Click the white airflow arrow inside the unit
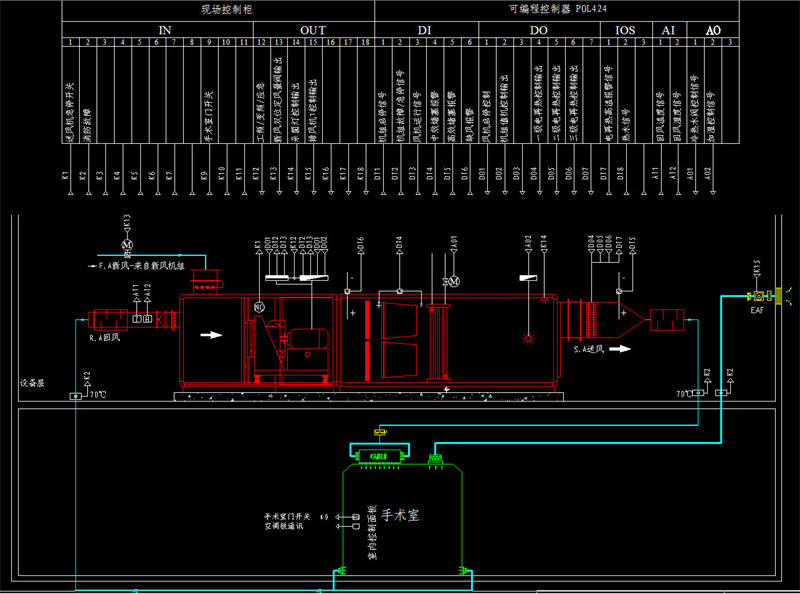The width and height of the screenshot is (800, 594). (x=210, y=336)
